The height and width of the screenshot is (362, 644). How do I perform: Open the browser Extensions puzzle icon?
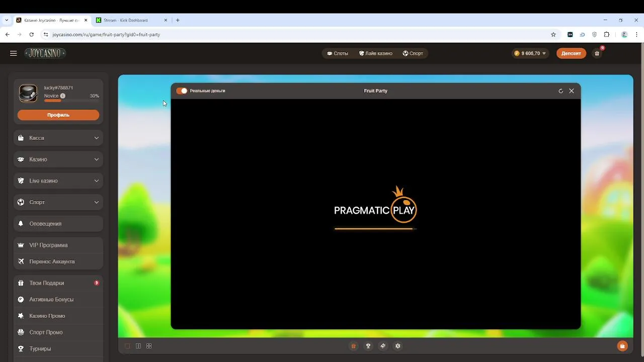[x=606, y=35]
